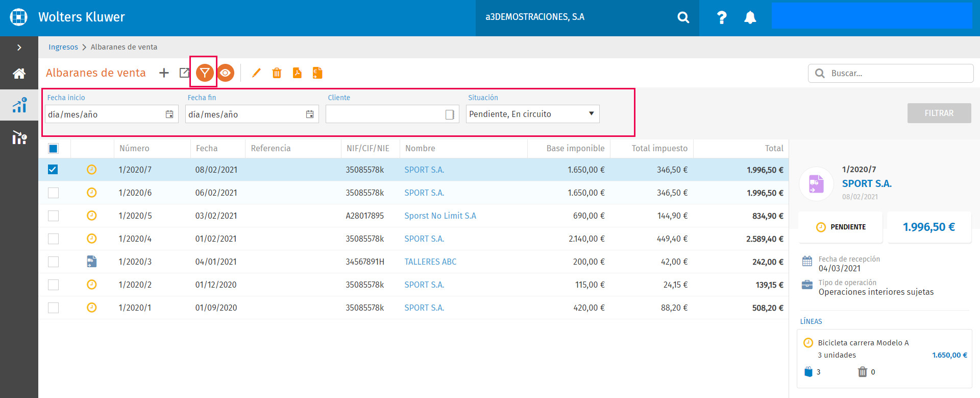Click the Buscar search field

point(891,73)
